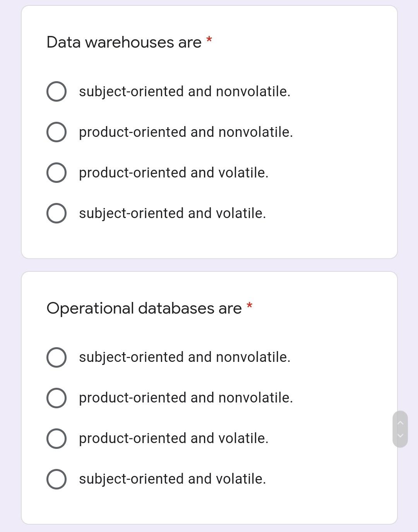The width and height of the screenshot is (418, 532).
Task: Click the 'subject-oriented and volatile.' label text under Operational databases
Action: [x=172, y=479]
